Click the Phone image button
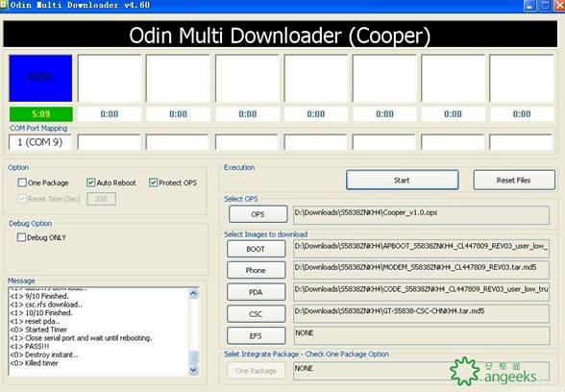This screenshot has height=392, width=565. coord(256,270)
